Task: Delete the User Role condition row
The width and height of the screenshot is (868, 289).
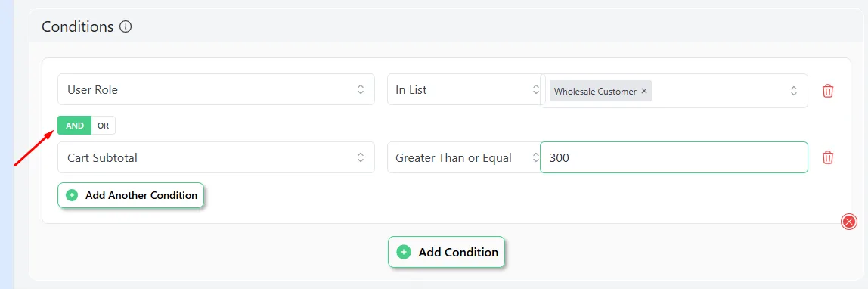Action: coord(828,90)
